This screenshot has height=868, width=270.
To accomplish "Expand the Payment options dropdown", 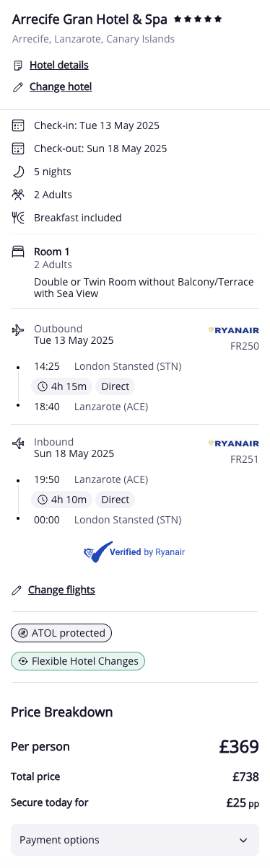I will (135, 840).
